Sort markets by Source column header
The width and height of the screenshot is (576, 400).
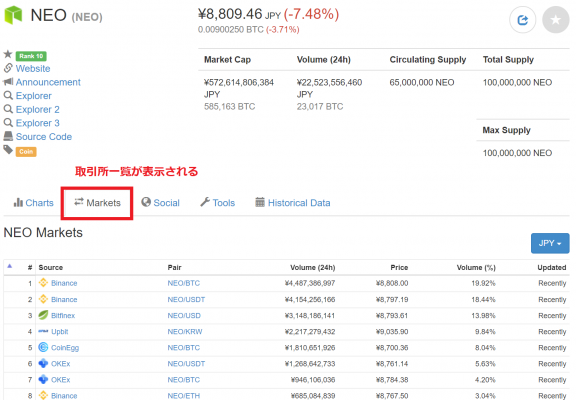(x=51, y=267)
